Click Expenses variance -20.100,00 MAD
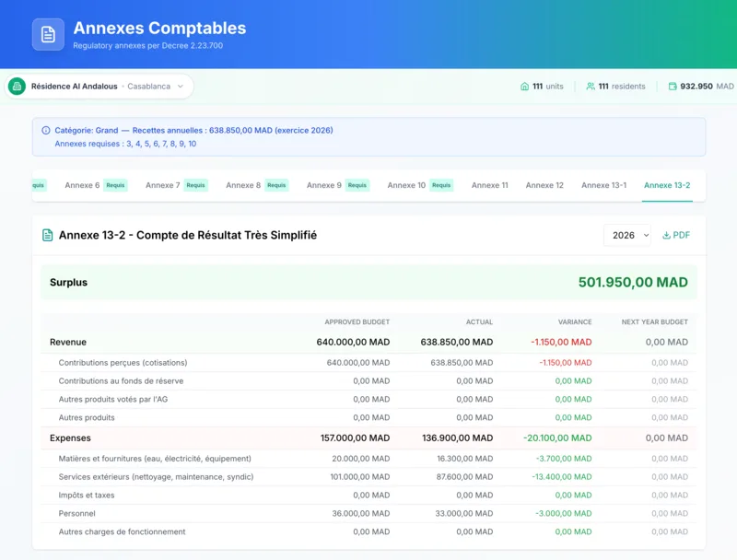Image resolution: width=737 pixels, height=560 pixels. [x=557, y=437]
